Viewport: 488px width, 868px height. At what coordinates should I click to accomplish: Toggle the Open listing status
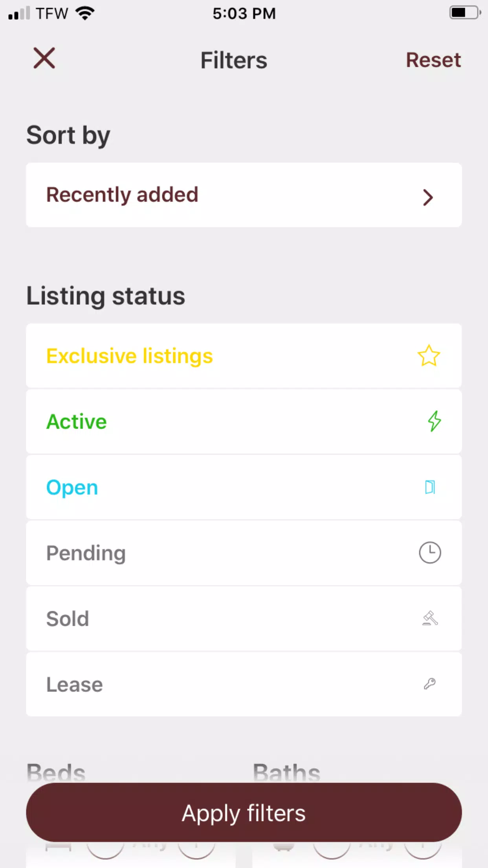pos(244,487)
